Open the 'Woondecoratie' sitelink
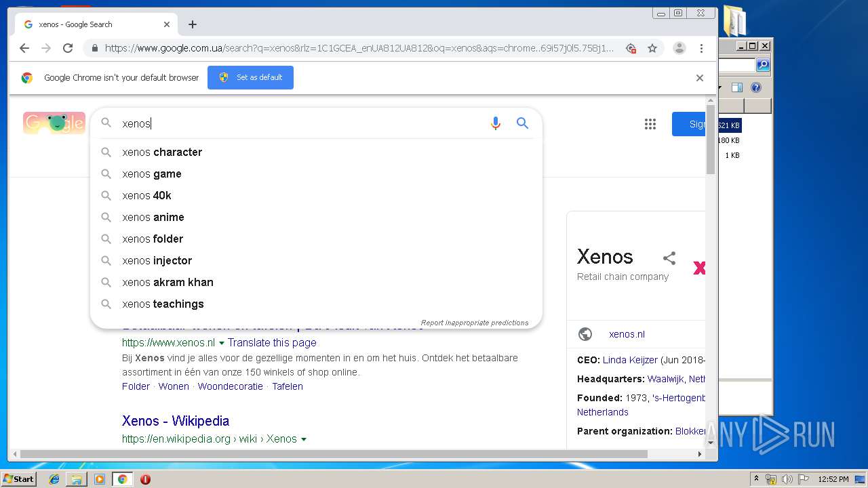The width and height of the screenshot is (868, 488). pyautogui.click(x=231, y=386)
